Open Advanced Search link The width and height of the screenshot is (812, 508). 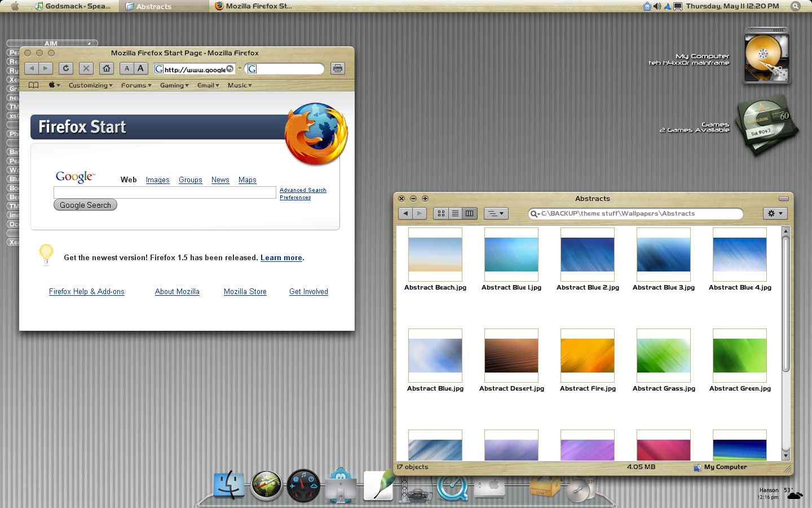pos(303,190)
